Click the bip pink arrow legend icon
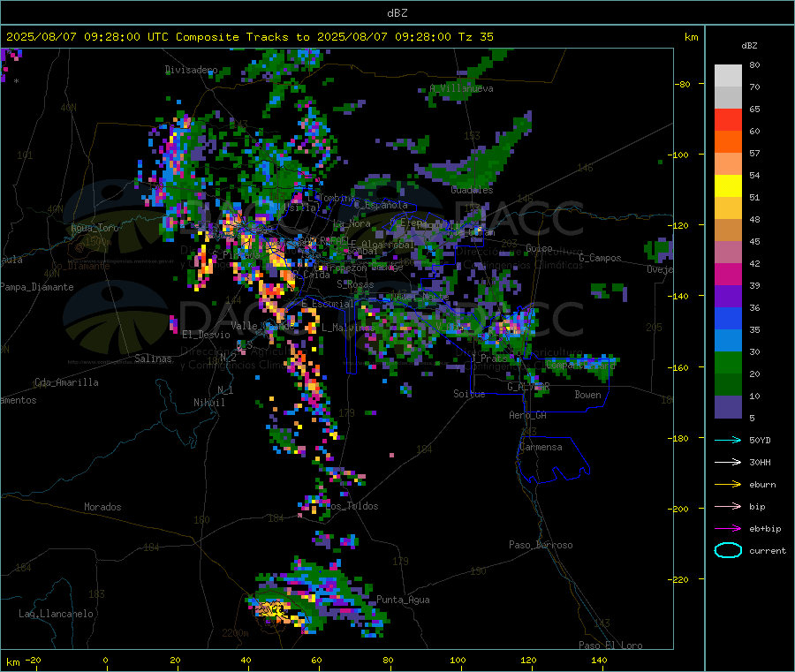Viewport: 795px width, 672px height. 728,506
